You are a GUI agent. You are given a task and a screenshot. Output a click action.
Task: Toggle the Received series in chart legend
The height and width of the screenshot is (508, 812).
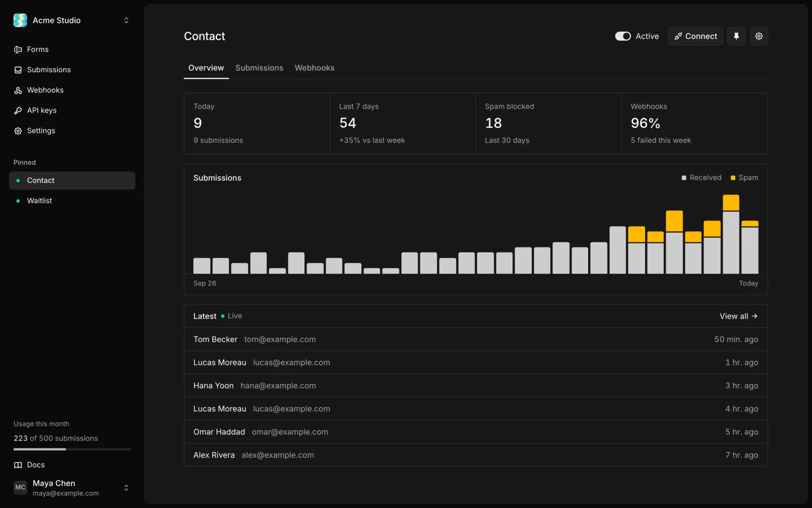pos(701,177)
